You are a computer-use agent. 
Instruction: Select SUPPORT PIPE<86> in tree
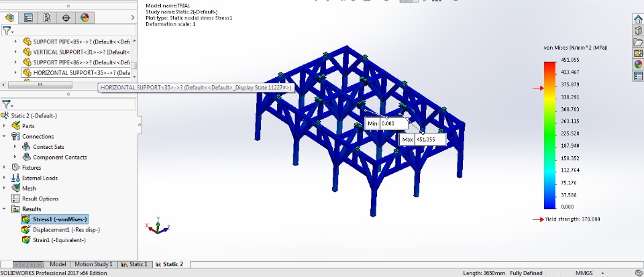(x=81, y=62)
